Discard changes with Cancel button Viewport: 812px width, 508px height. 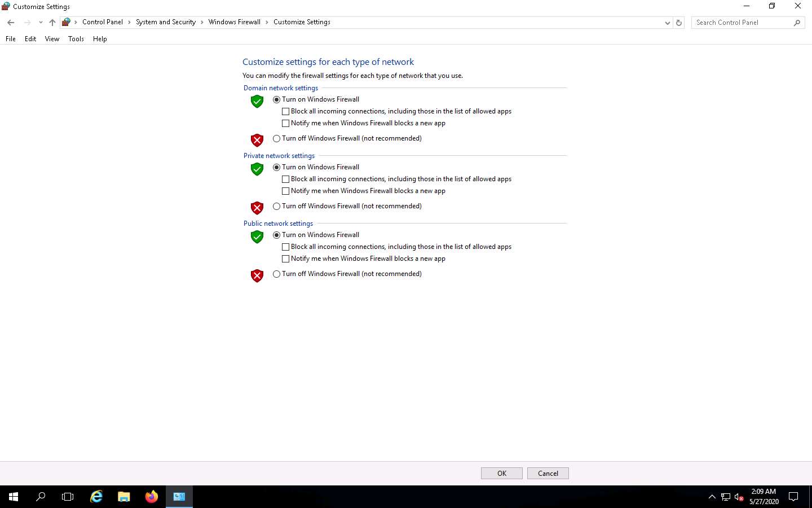pyautogui.click(x=548, y=474)
